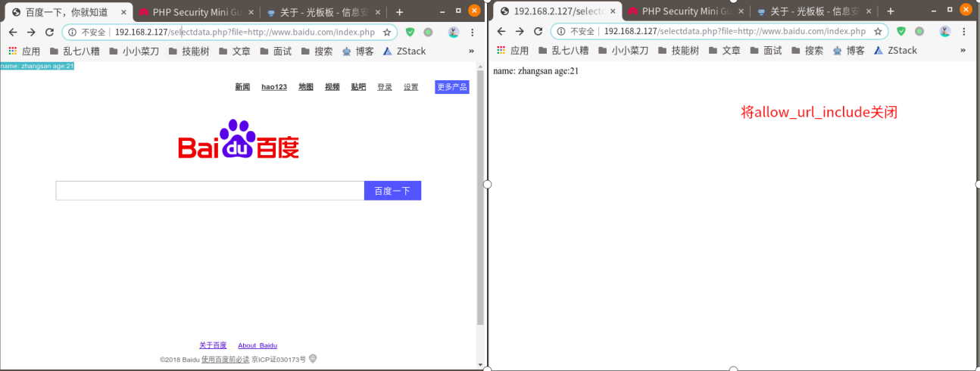980x371 pixels.
Task: Open the About Baidu footer link
Action: pos(257,345)
